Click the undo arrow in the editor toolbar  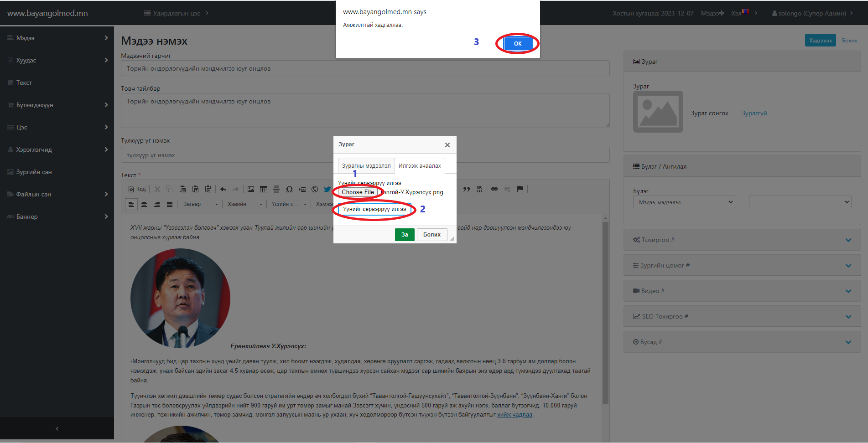pyautogui.click(x=223, y=189)
